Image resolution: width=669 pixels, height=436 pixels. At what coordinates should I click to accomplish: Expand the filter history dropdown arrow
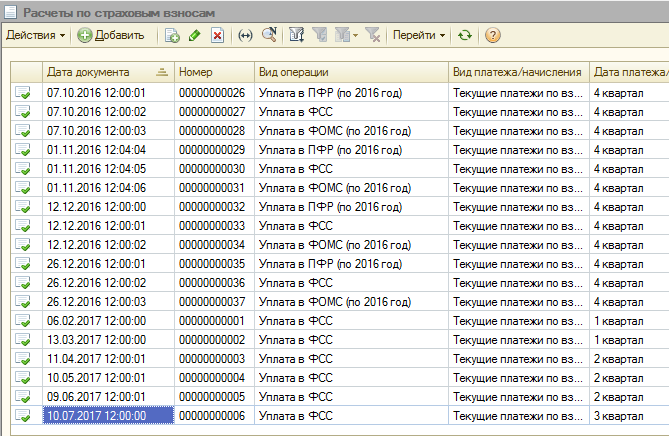click(x=355, y=35)
